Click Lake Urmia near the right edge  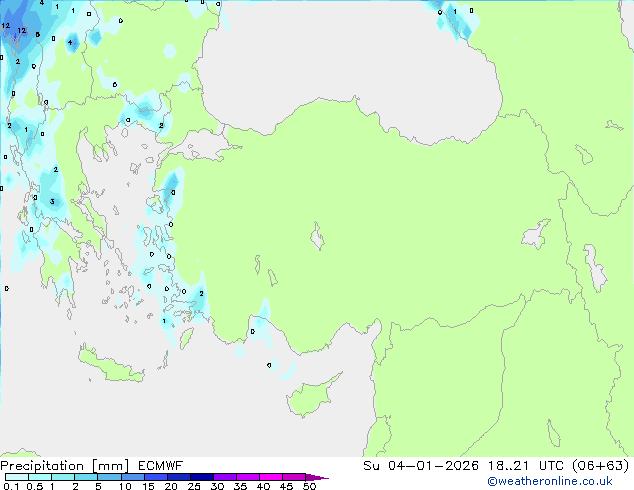(597, 268)
